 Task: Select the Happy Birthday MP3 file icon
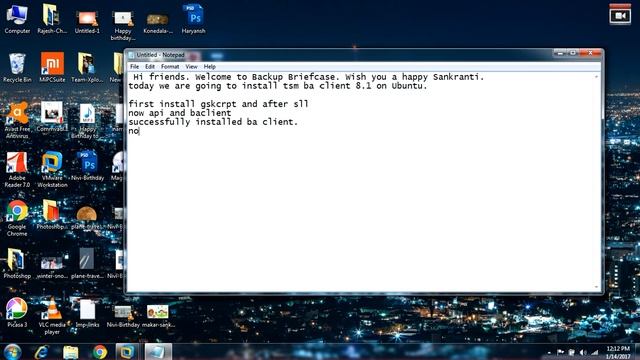[87, 120]
